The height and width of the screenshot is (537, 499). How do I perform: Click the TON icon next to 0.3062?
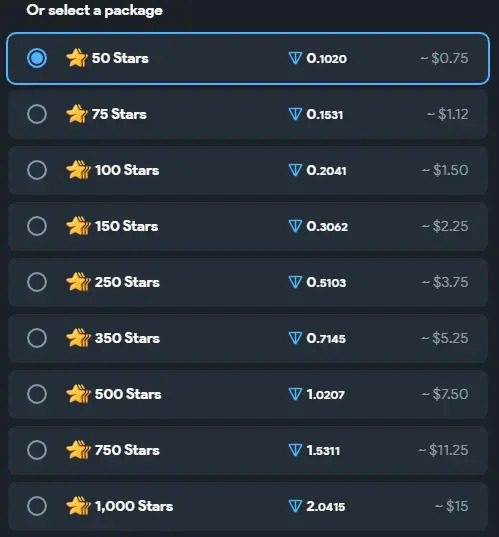click(x=295, y=226)
